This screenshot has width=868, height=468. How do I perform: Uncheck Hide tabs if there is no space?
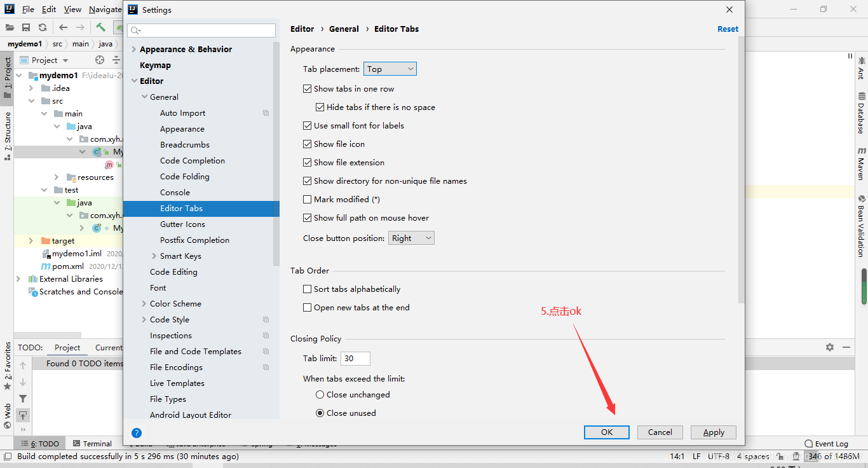320,107
